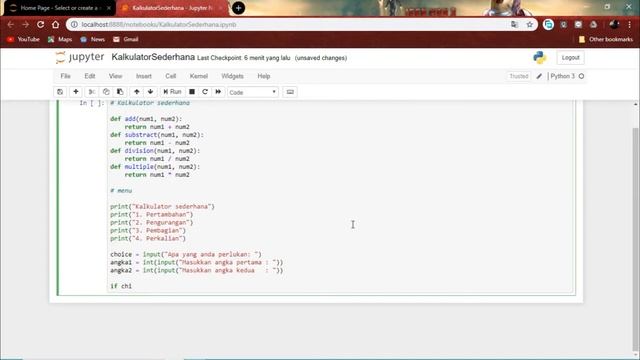Move the selected cell up
This screenshot has height=360, width=640.
(137, 92)
